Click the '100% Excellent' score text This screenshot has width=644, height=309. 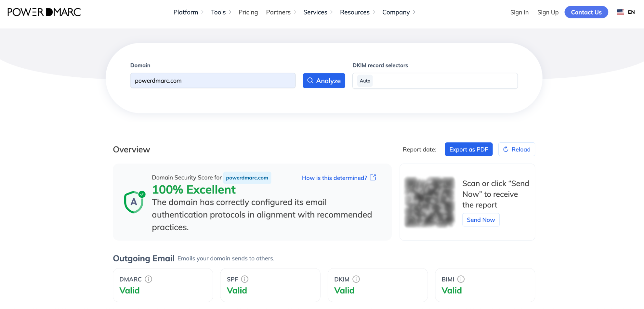tap(194, 190)
